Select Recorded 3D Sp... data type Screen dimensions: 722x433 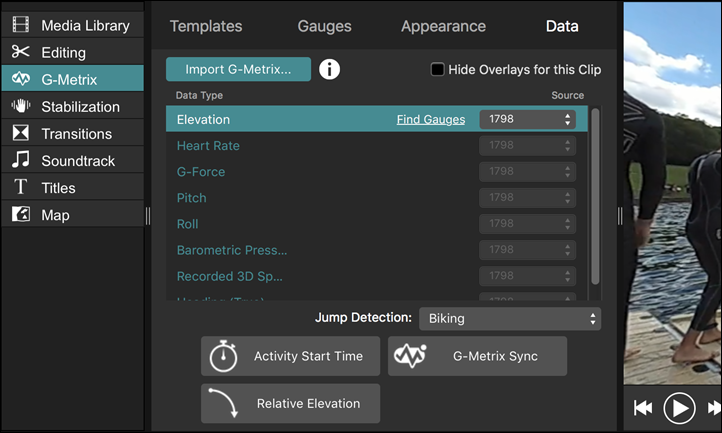click(230, 276)
